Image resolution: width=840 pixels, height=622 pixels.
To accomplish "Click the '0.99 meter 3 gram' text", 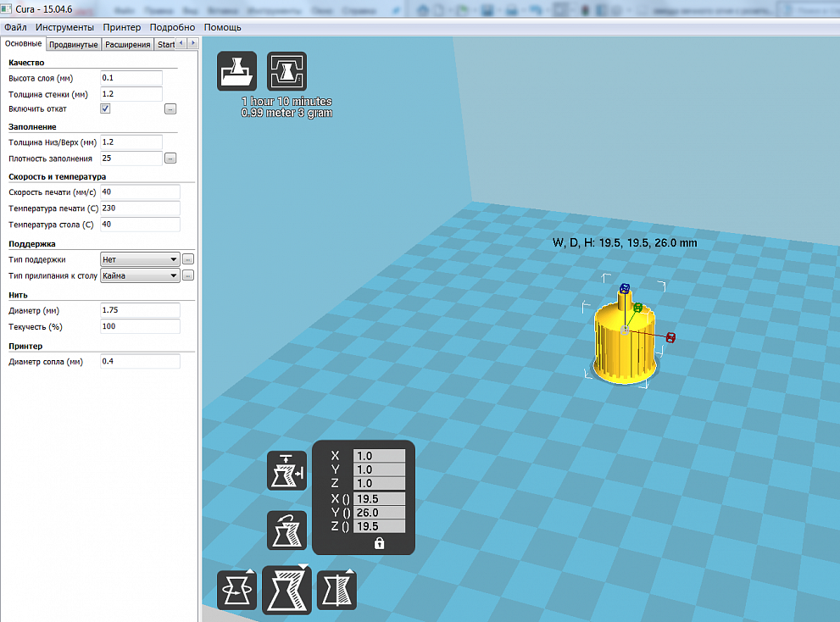I will click(286, 113).
